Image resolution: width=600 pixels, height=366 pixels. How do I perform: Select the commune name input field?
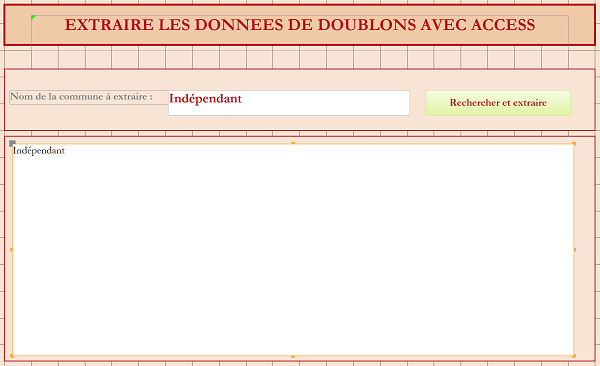[289, 103]
